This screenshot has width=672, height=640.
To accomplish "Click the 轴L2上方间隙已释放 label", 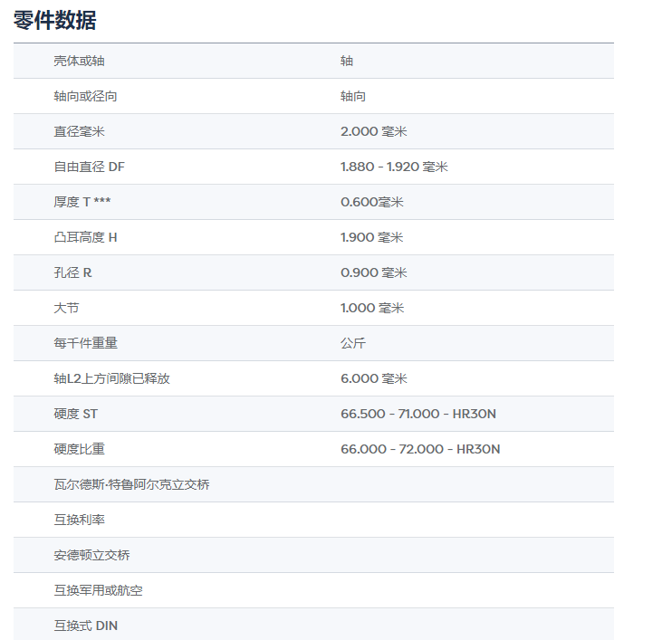I will pyautogui.click(x=111, y=378).
